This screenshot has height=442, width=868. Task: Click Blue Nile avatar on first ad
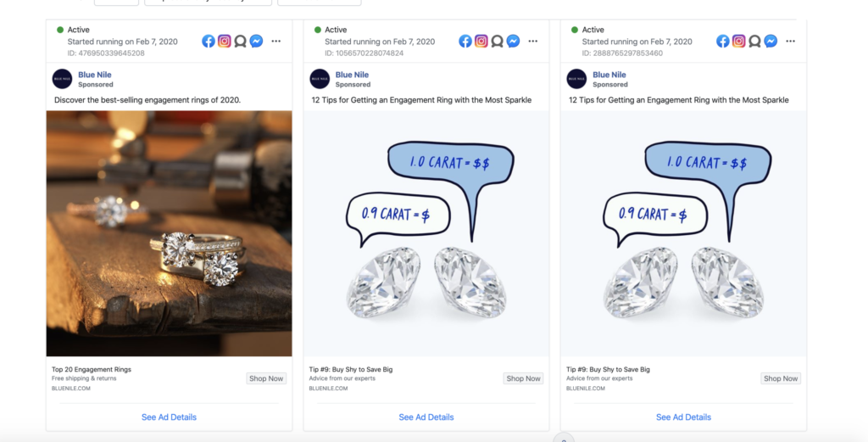62,79
